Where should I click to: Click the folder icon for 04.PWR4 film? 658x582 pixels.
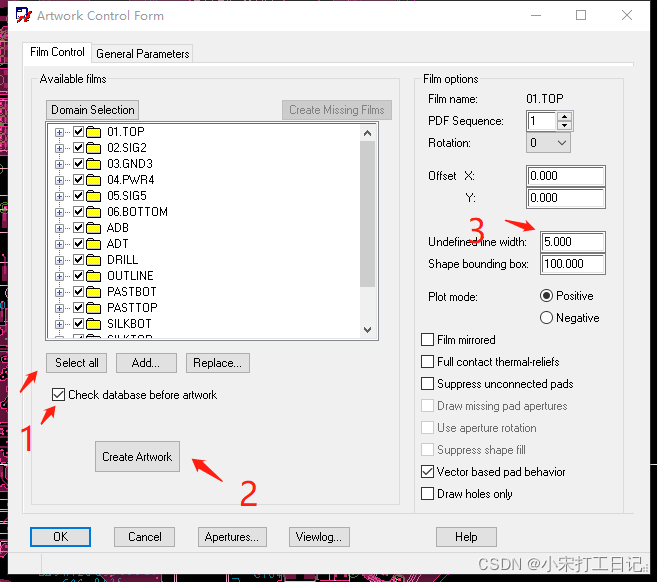click(x=95, y=180)
